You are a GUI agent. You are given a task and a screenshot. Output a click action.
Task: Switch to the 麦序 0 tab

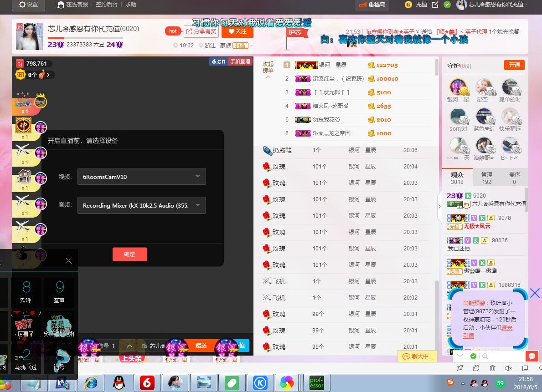(x=514, y=178)
